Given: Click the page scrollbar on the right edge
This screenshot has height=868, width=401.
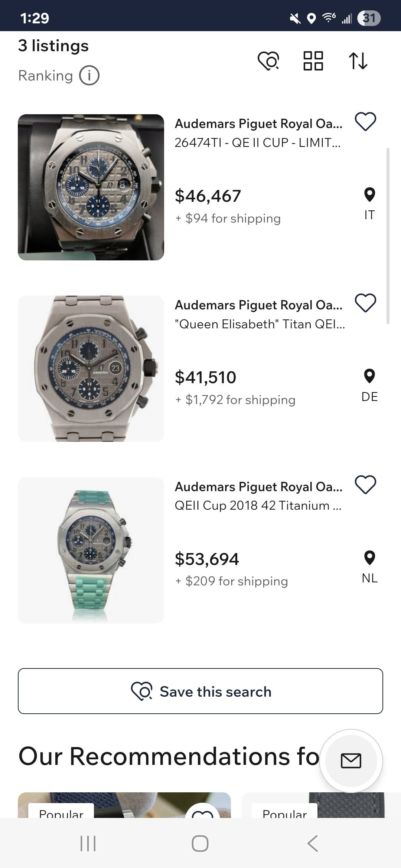Looking at the screenshot, I should [388, 236].
